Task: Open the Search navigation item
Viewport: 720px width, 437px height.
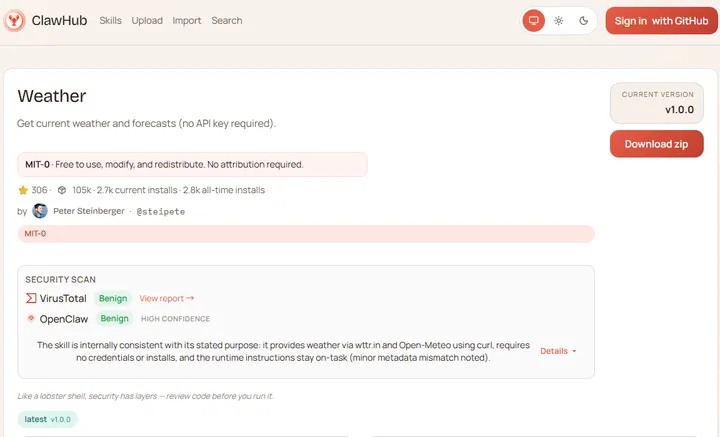Action: (x=227, y=21)
